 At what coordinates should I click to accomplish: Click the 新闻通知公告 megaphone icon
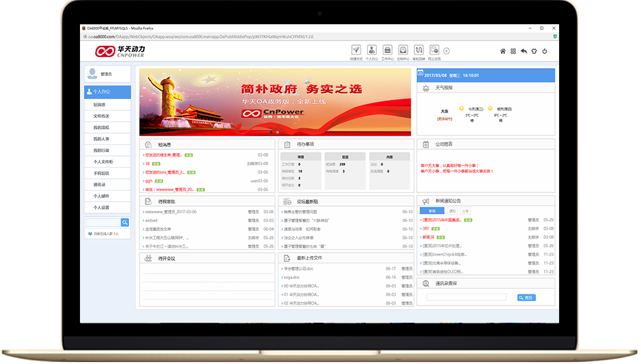pyautogui.click(x=426, y=201)
